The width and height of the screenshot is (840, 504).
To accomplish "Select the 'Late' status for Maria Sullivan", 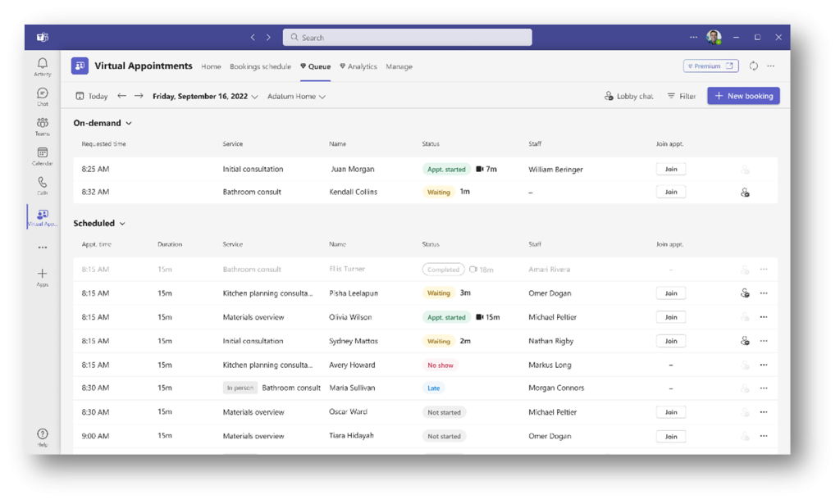I will tap(433, 388).
